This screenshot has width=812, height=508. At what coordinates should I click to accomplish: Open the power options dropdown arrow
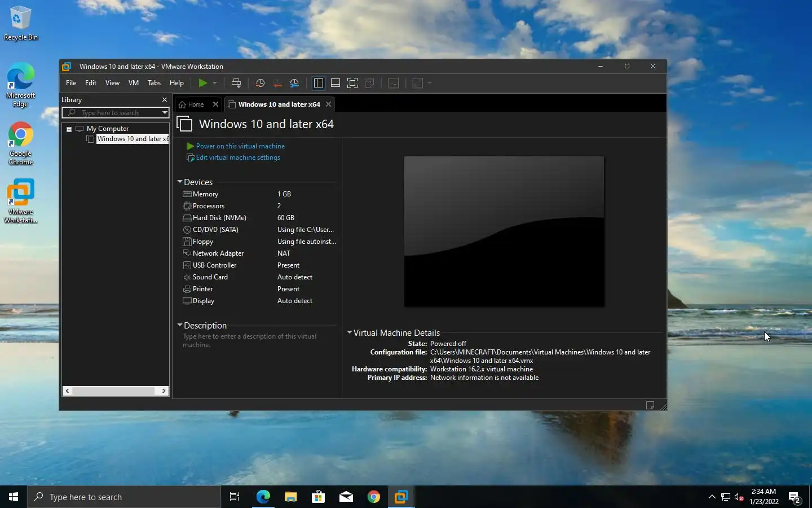215,83
